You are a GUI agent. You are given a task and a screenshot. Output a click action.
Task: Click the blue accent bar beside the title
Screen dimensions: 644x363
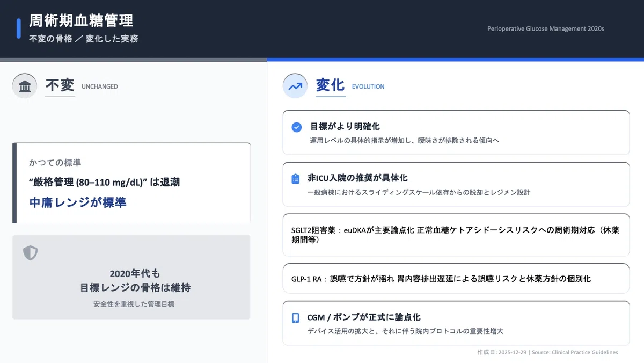point(19,28)
